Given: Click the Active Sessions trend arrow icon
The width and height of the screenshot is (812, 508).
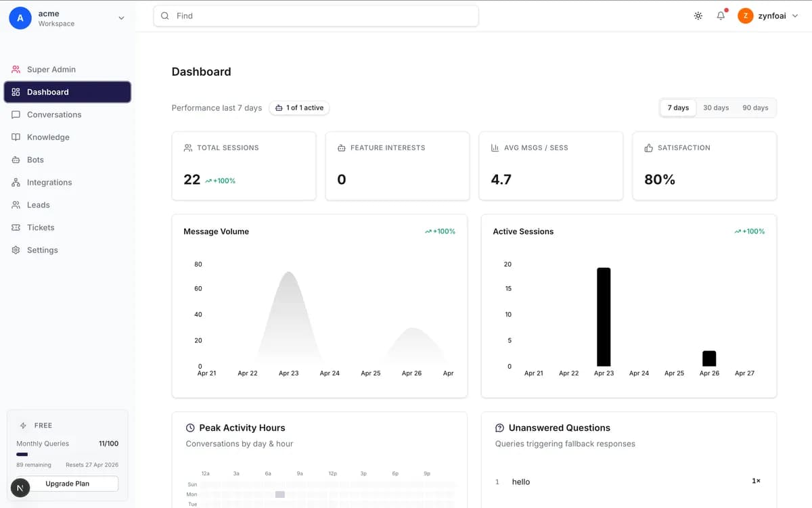Looking at the screenshot, I should [x=738, y=231].
